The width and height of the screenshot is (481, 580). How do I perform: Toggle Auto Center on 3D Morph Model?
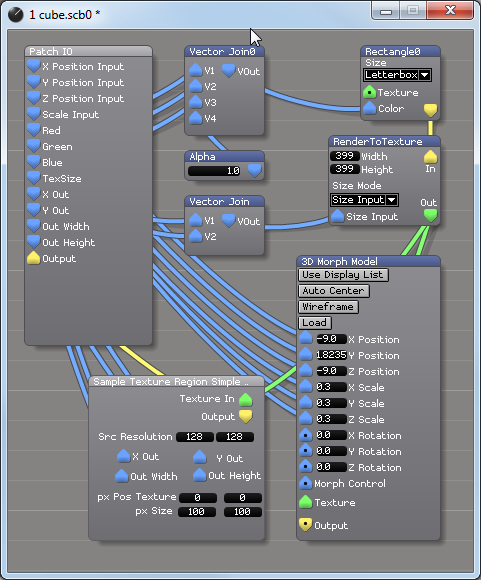tap(334, 291)
